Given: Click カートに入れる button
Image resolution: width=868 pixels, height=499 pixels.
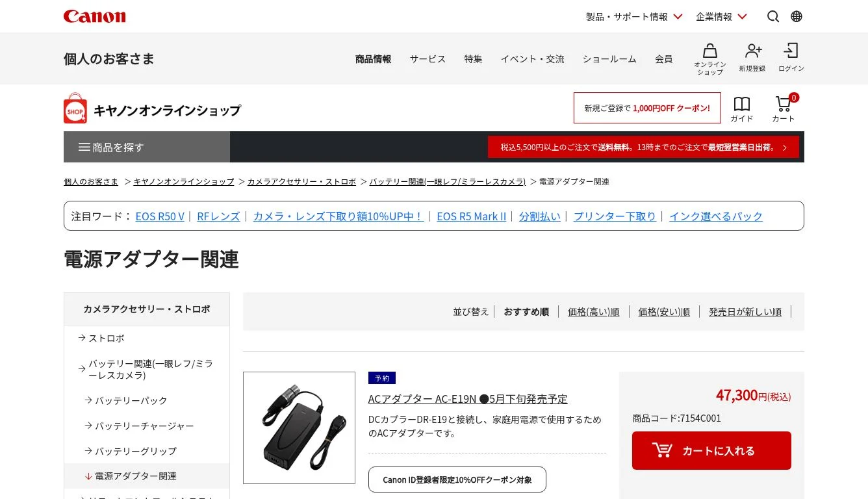Looking at the screenshot, I should (711, 450).
